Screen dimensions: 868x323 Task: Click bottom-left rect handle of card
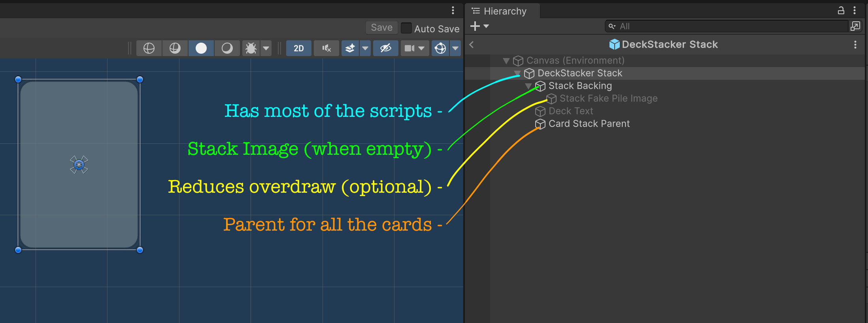pyautogui.click(x=18, y=250)
